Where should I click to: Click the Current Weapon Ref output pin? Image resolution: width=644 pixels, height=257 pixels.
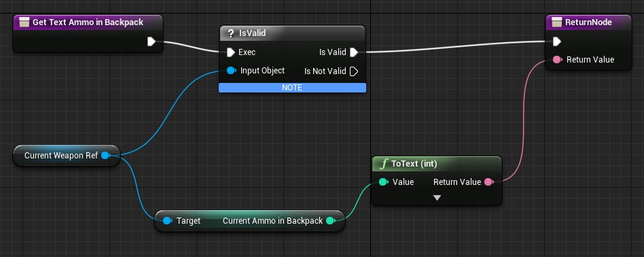click(x=105, y=156)
